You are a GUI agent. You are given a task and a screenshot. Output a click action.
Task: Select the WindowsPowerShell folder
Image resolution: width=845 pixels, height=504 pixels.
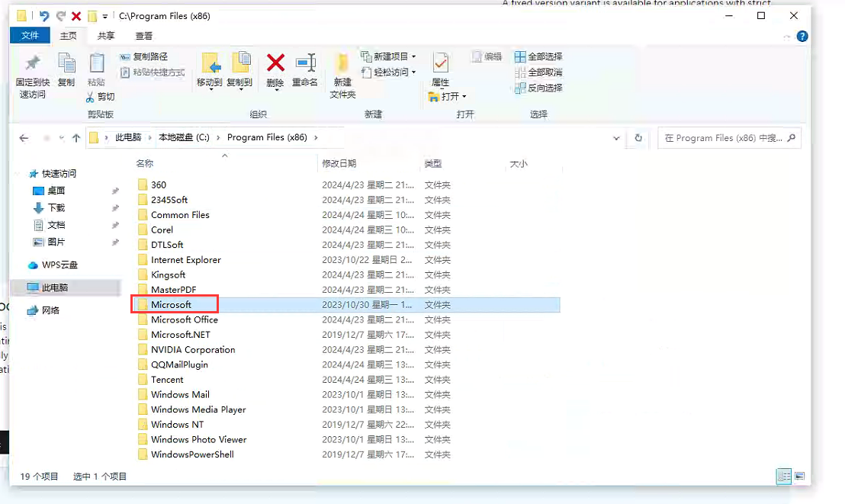192,454
